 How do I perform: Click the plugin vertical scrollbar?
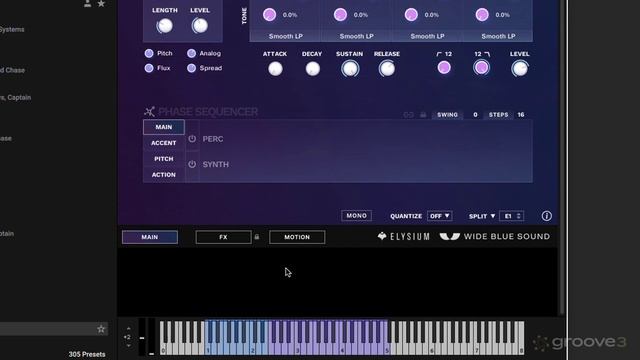tap(562, 157)
